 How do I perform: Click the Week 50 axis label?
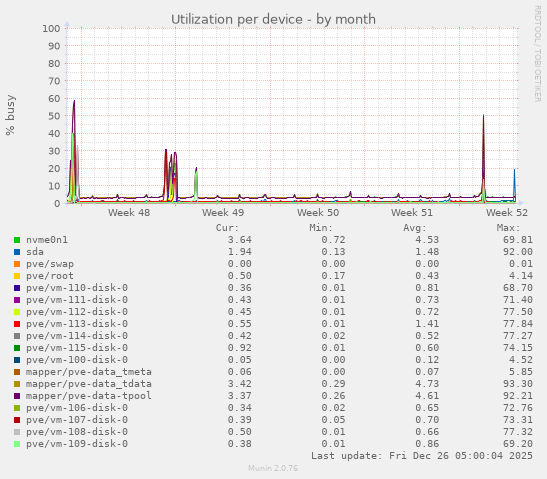point(318,212)
